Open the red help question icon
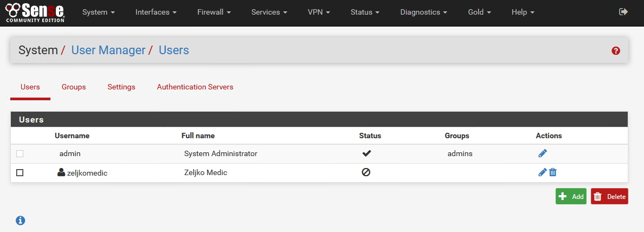This screenshot has height=232, width=644. tap(616, 51)
